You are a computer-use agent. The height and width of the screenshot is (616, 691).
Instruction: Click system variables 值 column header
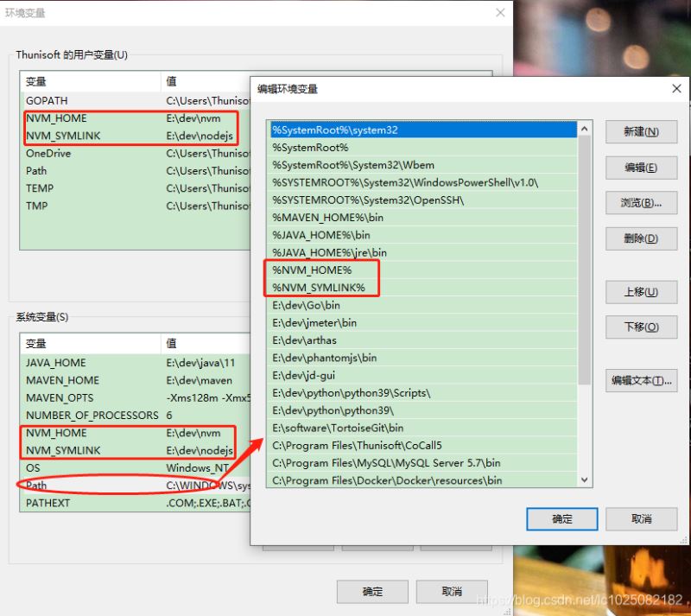[x=206, y=344]
